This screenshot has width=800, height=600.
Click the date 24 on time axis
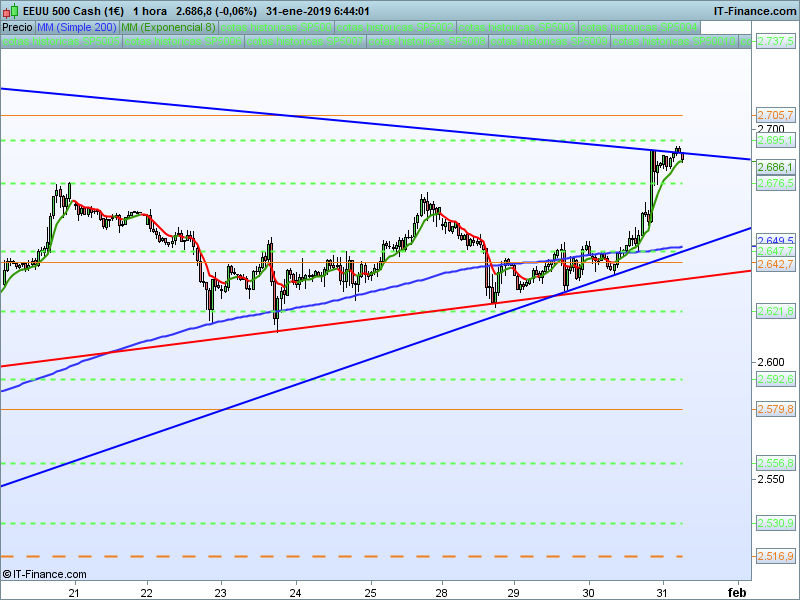click(295, 593)
